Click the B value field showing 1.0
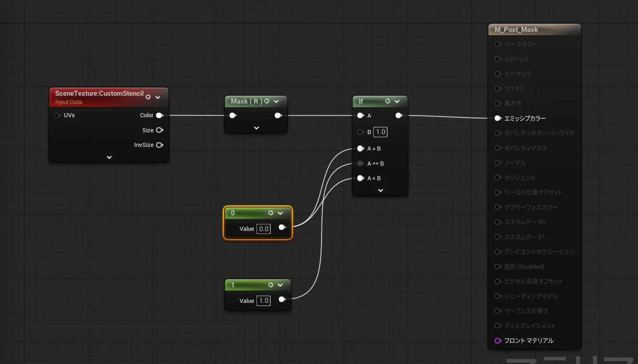 (380, 132)
